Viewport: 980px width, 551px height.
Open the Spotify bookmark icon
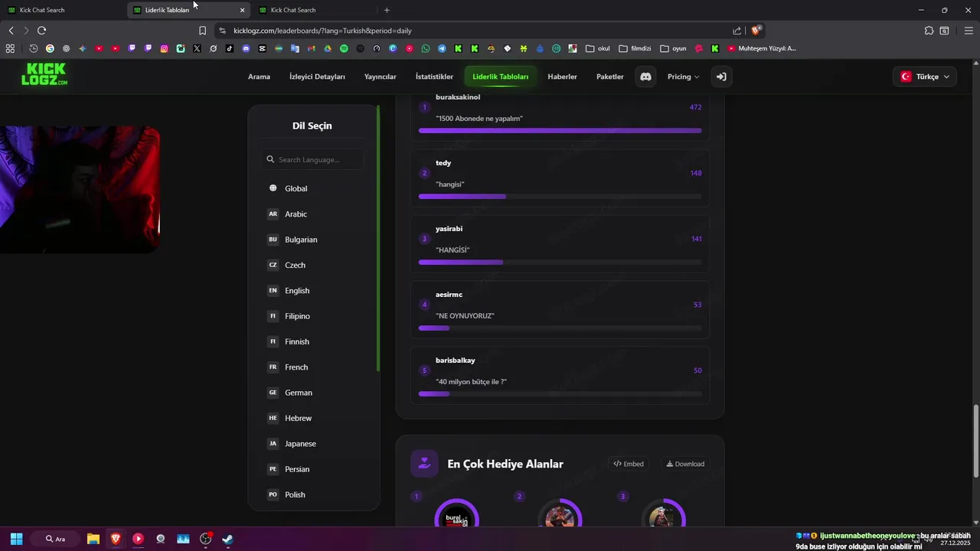[344, 48]
